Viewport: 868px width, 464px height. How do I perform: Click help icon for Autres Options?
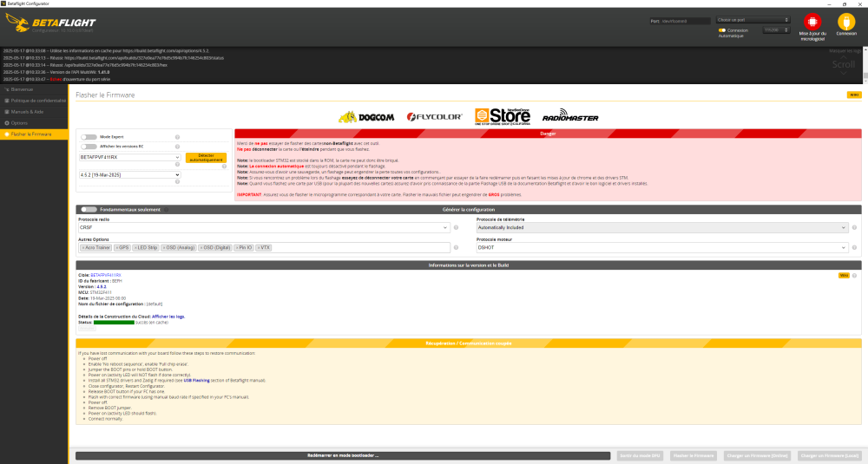pyautogui.click(x=457, y=248)
